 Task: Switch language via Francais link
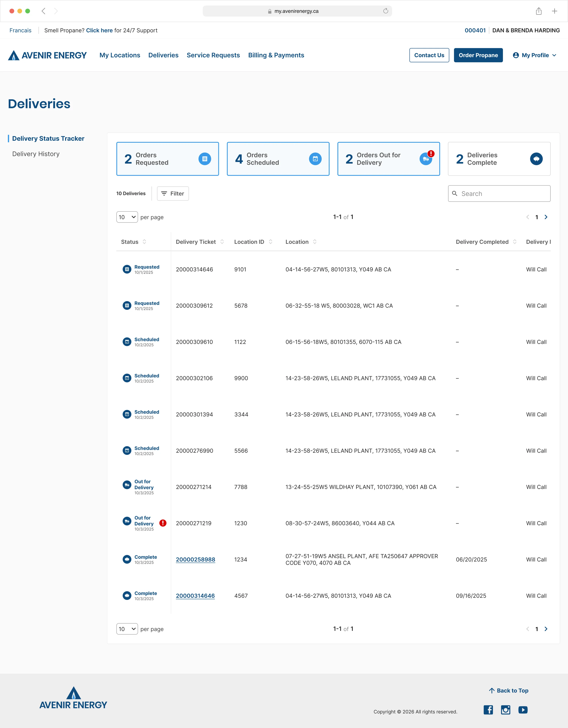tap(20, 30)
